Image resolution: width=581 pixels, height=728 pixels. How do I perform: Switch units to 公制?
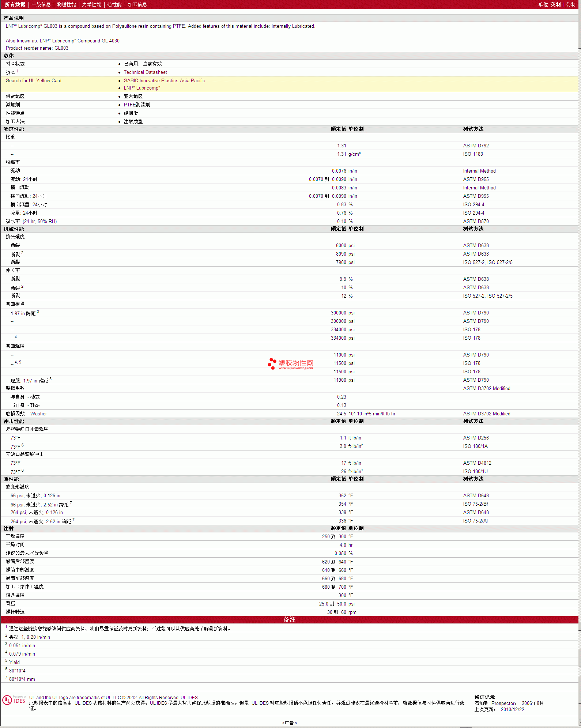[x=571, y=4]
